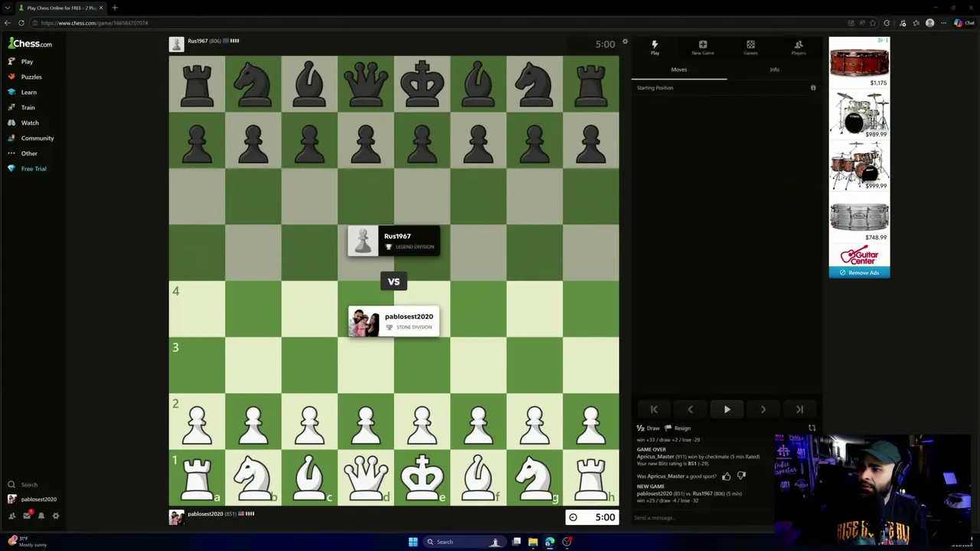The image size is (980, 551).
Task: Click the icon beside Starting Position
Action: 813,88
